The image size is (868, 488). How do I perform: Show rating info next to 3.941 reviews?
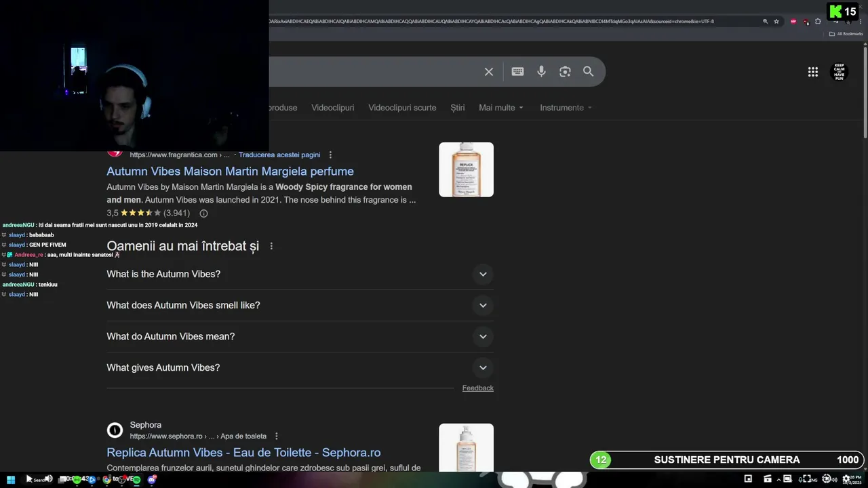click(203, 213)
